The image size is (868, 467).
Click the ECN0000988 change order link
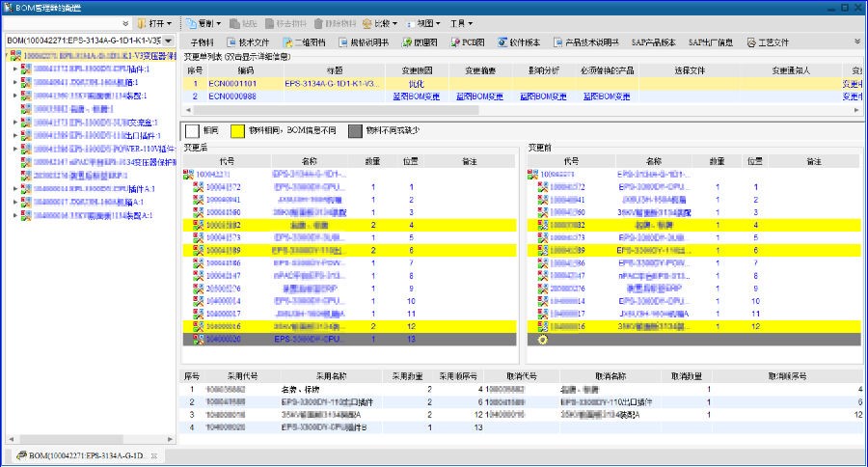(231, 96)
